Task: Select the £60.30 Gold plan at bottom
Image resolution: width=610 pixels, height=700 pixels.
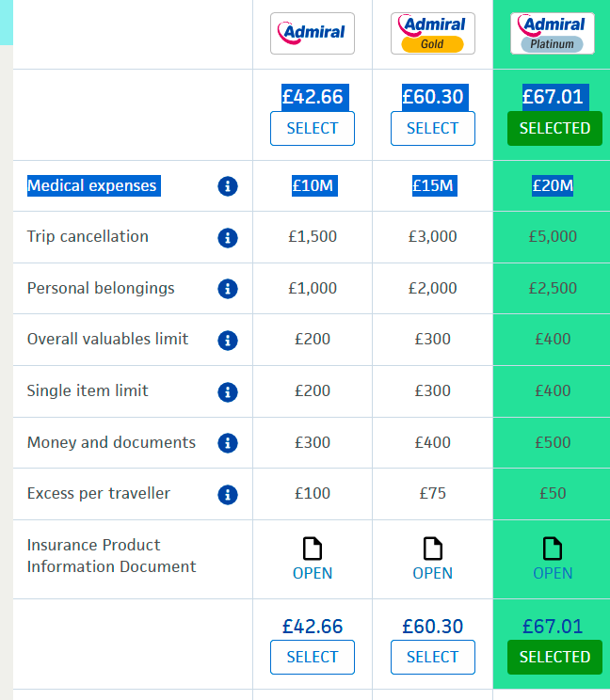Action: (432, 657)
